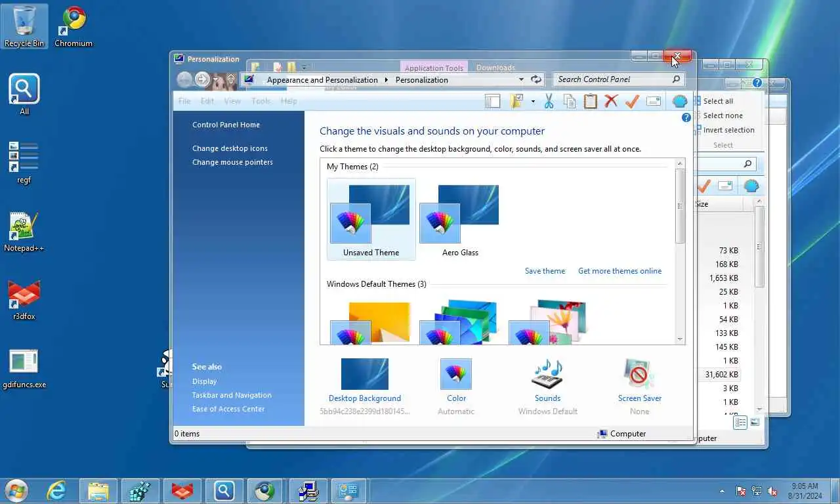Click gdifuncs.exe desktop icon
This screenshot has height=504, width=840.
[24, 368]
